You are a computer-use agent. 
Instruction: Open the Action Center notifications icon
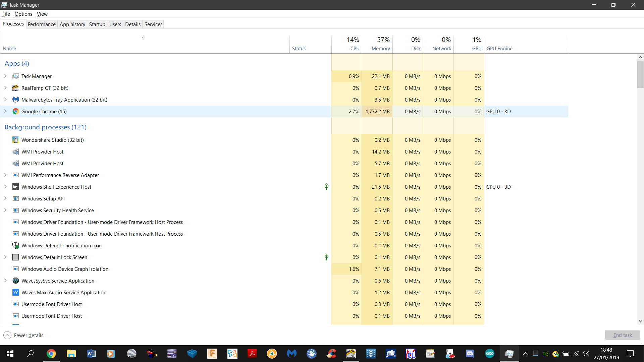pyautogui.click(x=630, y=354)
